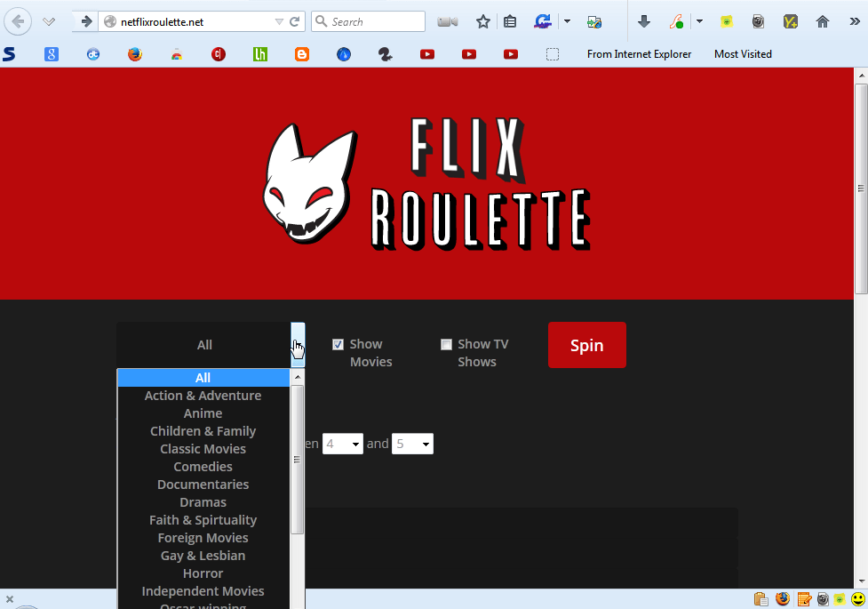Open the third YouTube bookmark
868x609 pixels.
[x=511, y=53]
